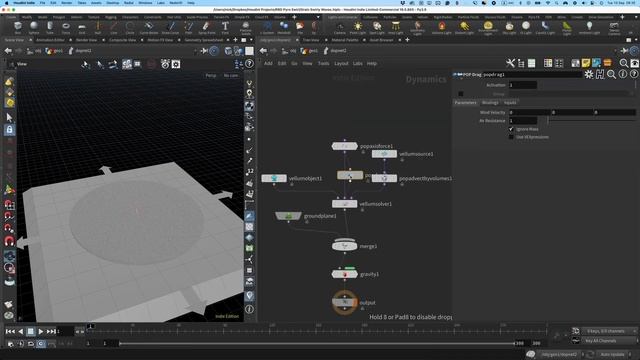
Task: Click the network editor back arrow
Action: pos(263,51)
